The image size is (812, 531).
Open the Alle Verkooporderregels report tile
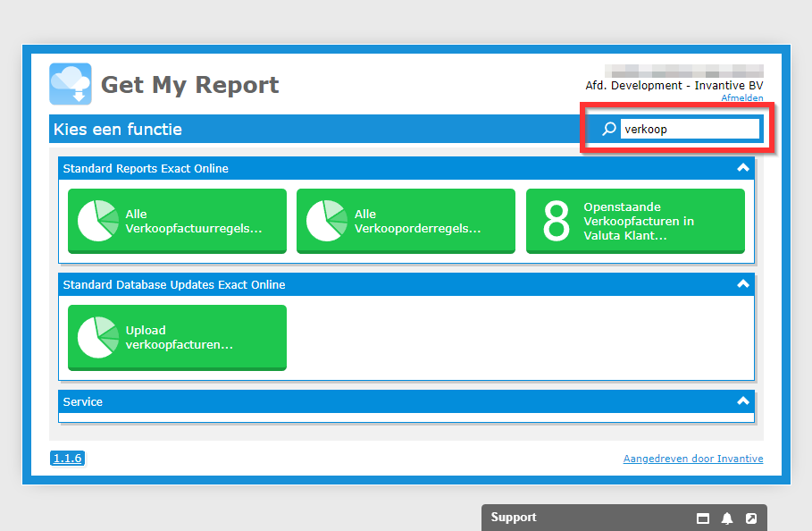[406, 221]
